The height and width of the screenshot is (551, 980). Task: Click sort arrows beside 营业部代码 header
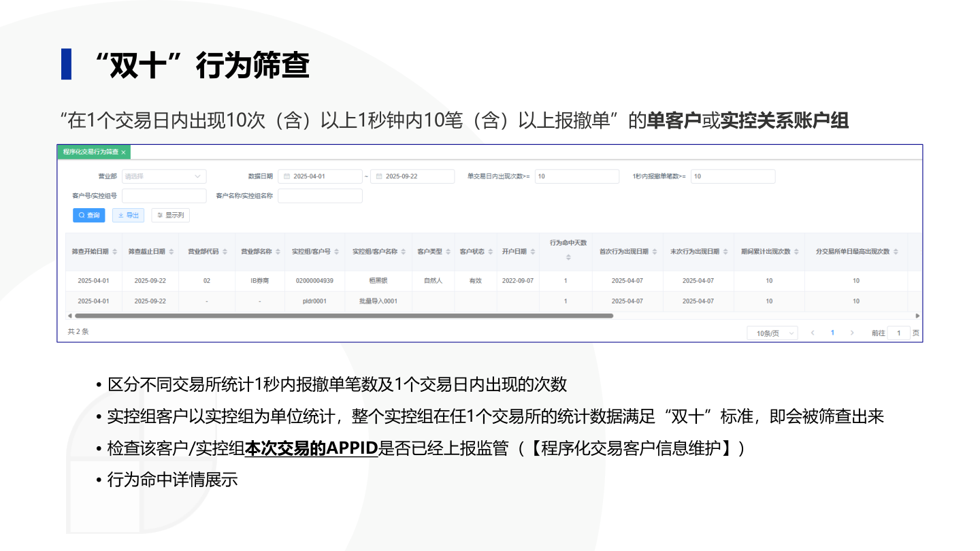[x=225, y=252]
